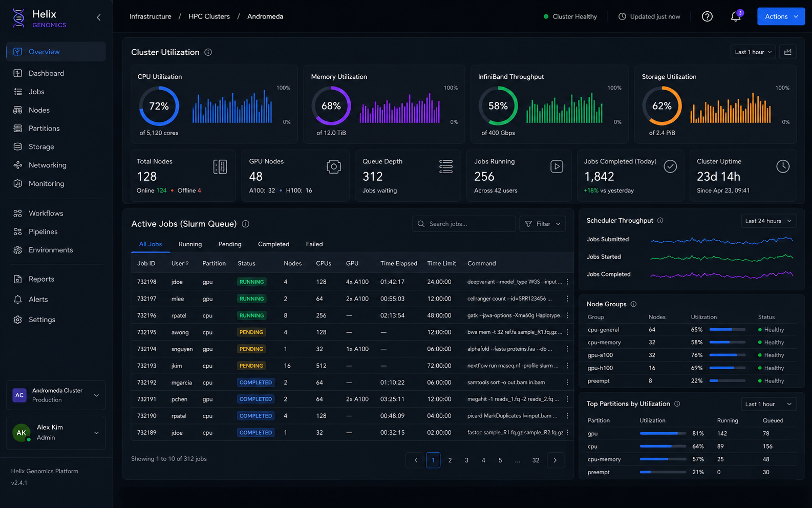Click the gpu-a100 utilization bar
812x508 pixels.
728,355
